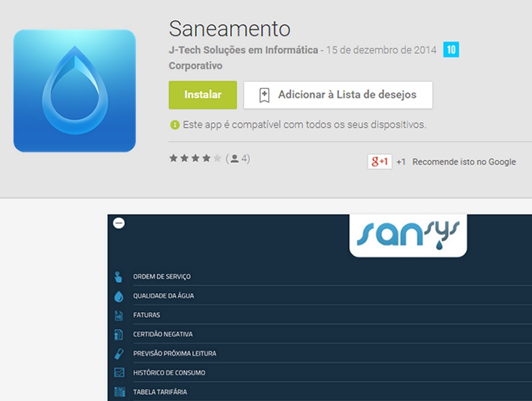Viewport: 532px width, 401px height.
Task: Click the Certidão Negativa icon
Action: click(118, 335)
